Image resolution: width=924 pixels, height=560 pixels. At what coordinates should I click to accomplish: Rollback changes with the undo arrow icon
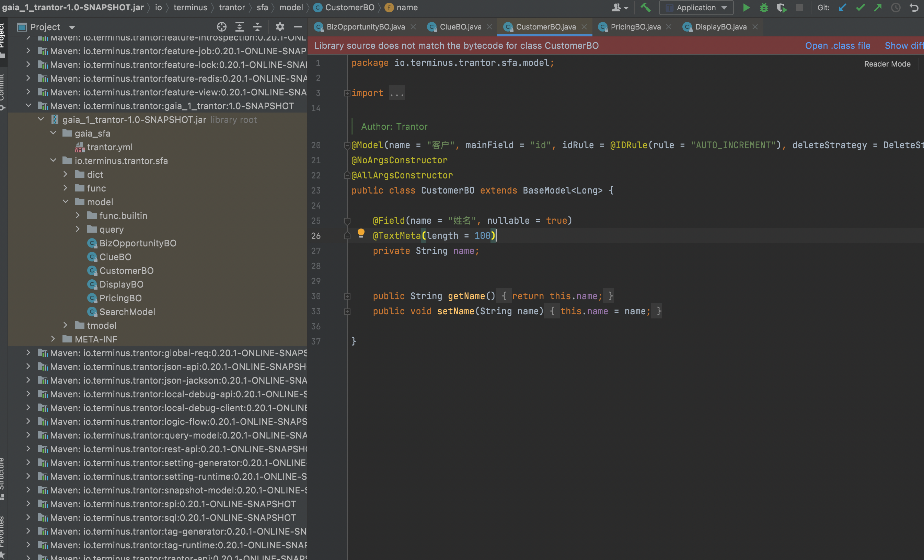pyautogui.click(x=914, y=8)
